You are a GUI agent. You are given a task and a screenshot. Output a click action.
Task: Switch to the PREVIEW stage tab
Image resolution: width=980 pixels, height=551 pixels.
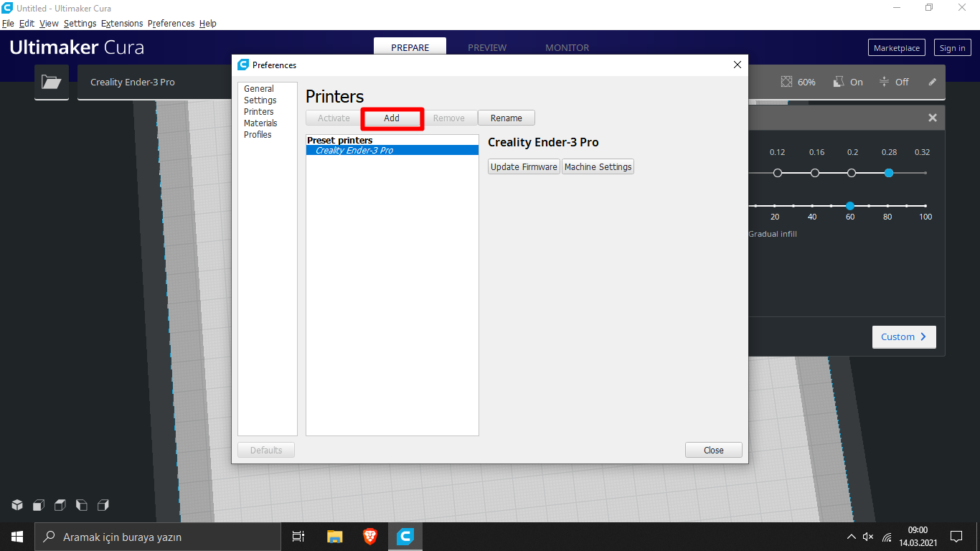(487, 47)
